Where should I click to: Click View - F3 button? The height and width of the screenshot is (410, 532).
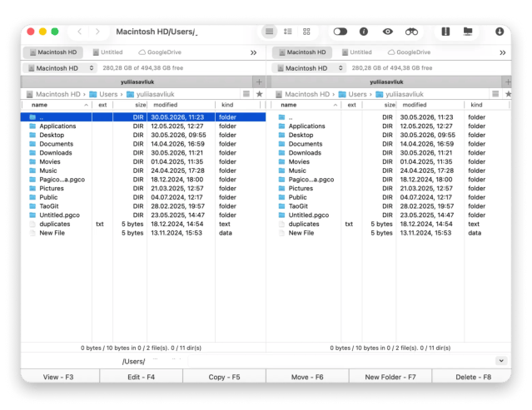point(58,377)
